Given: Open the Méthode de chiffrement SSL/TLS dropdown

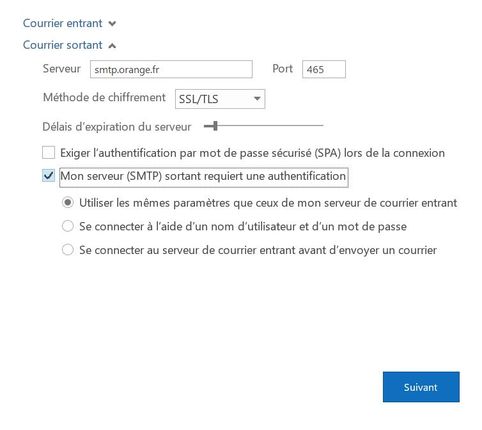Looking at the screenshot, I should [x=220, y=99].
